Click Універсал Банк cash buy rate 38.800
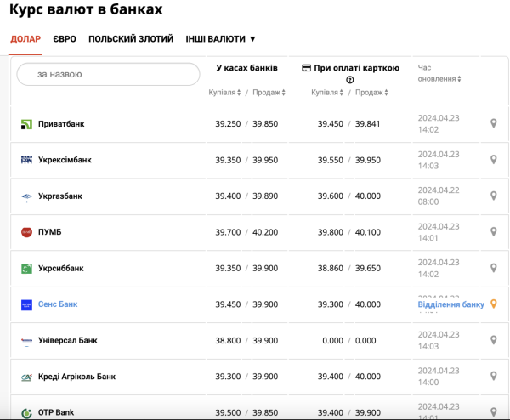 [x=228, y=341]
